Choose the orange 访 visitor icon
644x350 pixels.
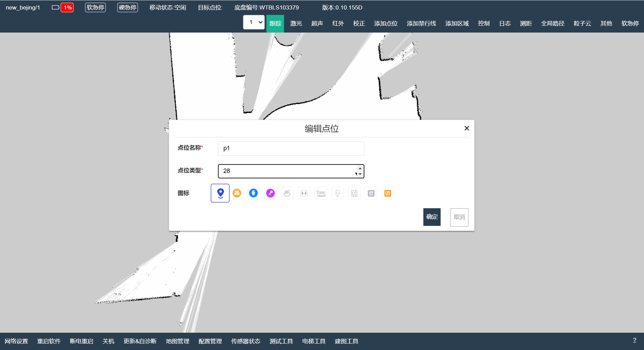[x=388, y=193]
